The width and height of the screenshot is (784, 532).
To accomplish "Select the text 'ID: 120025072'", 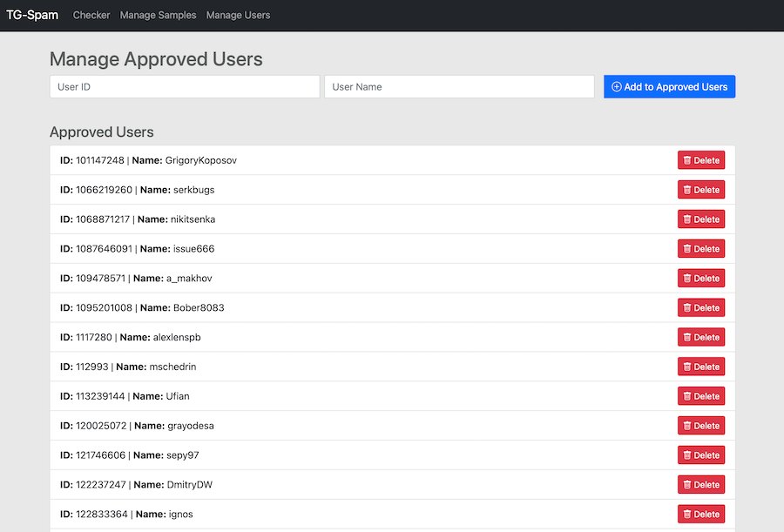I will tap(93, 426).
